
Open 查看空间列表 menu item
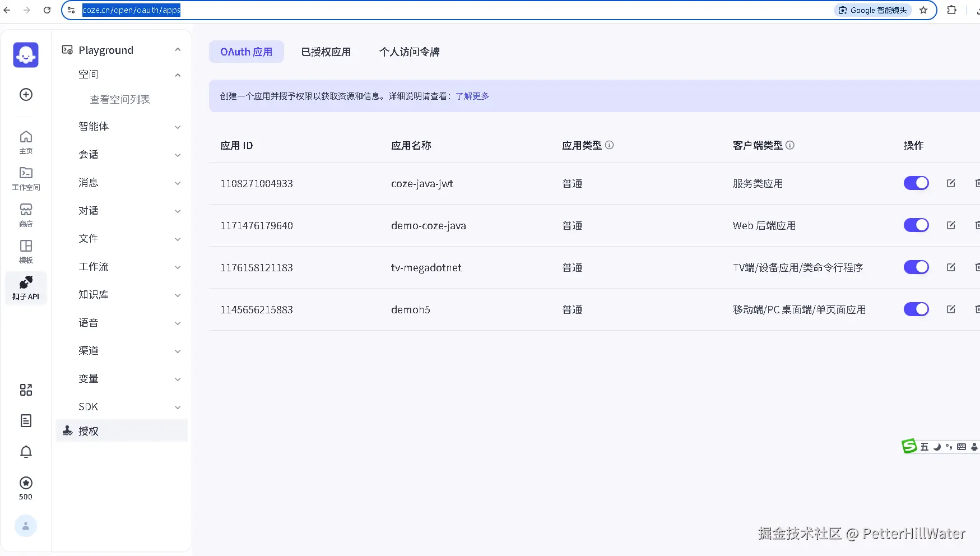[120, 99]
